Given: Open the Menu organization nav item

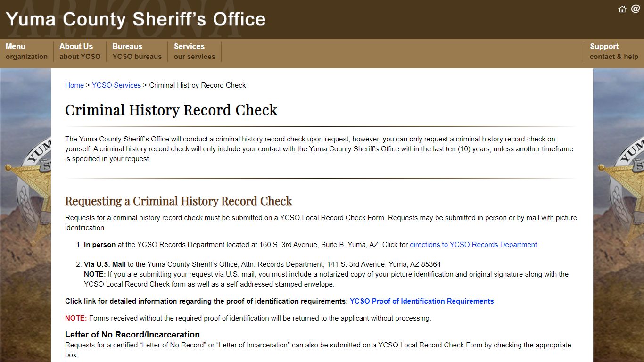Looking at the screenshot, I should (x=26, y=51).
